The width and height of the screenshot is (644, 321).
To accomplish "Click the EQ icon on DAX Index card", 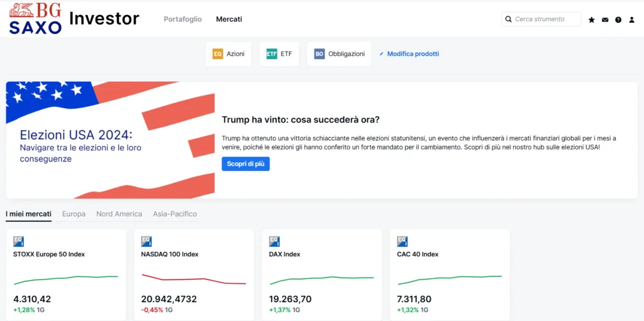I will [x=274, y=241].
